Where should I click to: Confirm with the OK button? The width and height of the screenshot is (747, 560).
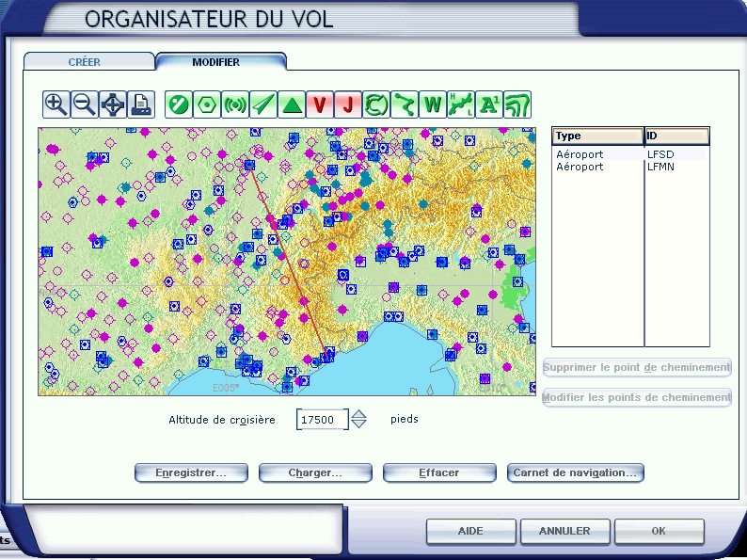click(x=659, y=531)
